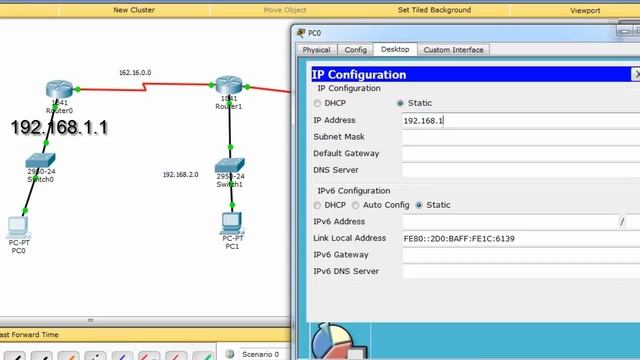The width and height of the screenshot is (640, 360).
Task: Click the Default Gateway input field
Action: point(521,153)
